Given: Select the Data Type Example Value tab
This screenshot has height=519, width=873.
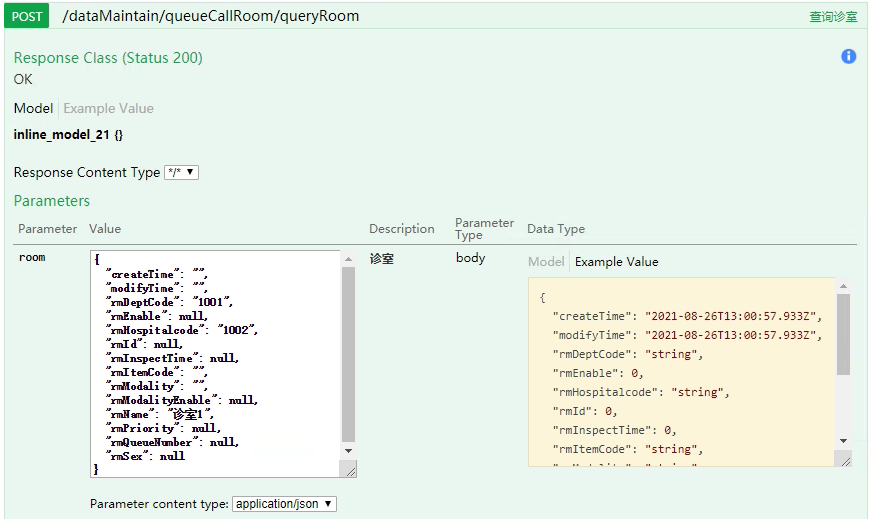Looking at the screenshot, I should click(616, 262).
